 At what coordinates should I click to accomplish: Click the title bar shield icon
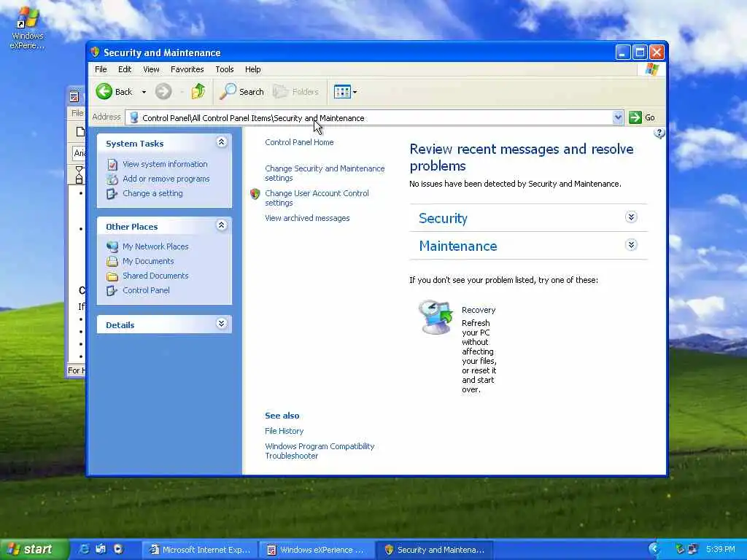(96, 52)
